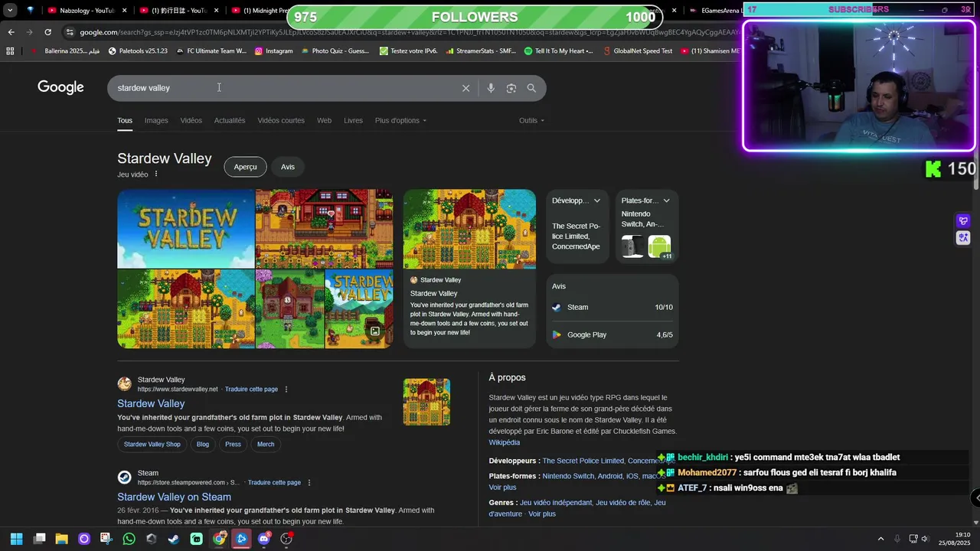Open the image gallery icon on the collage
The image size is (980, 551).
(x=375, y=331)
